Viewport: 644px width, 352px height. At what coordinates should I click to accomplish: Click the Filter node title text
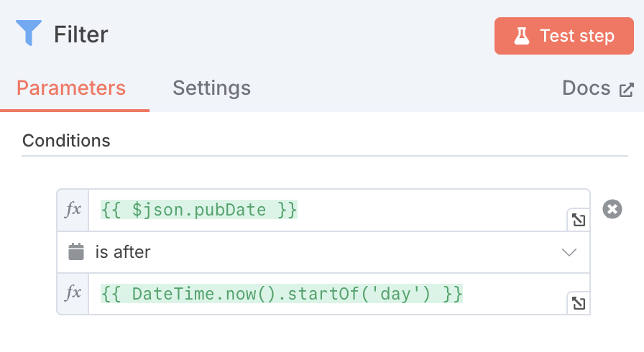click(81, 34)
